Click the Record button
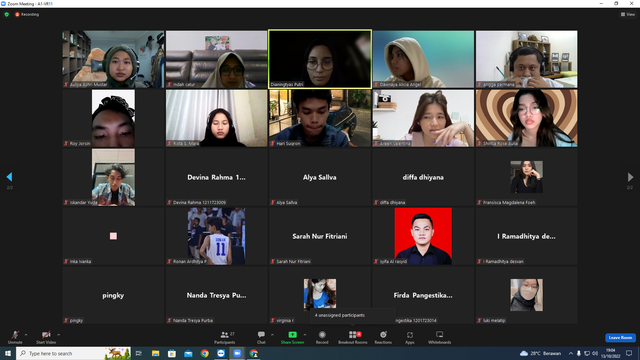The width and height of the screenshot is (640, 360). [322, 337]
